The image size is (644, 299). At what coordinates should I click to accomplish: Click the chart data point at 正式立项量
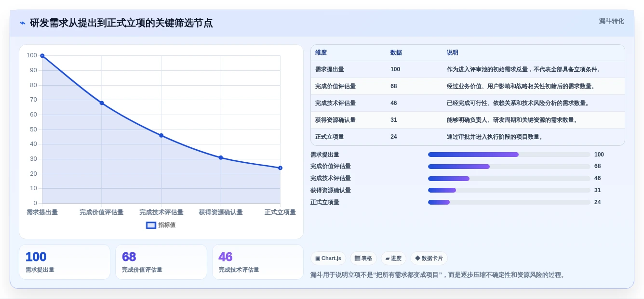tap(281, 168)
